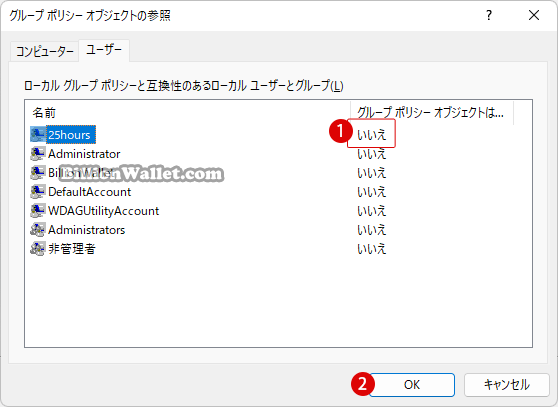Confirm with the OK button
558x407 pixels.
412,385
